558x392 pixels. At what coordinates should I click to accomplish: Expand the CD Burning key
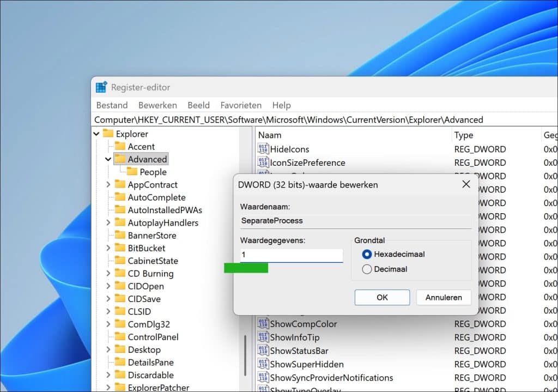(x=108, y=273)
